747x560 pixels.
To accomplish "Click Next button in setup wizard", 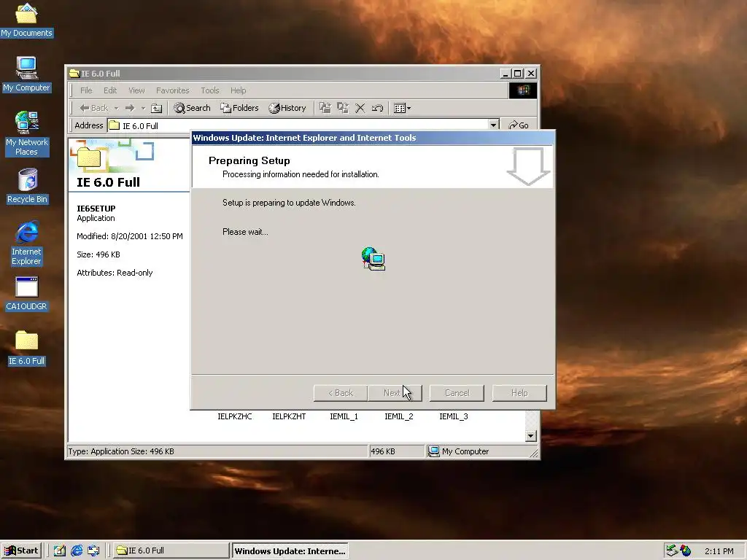I will pos(395,393).
